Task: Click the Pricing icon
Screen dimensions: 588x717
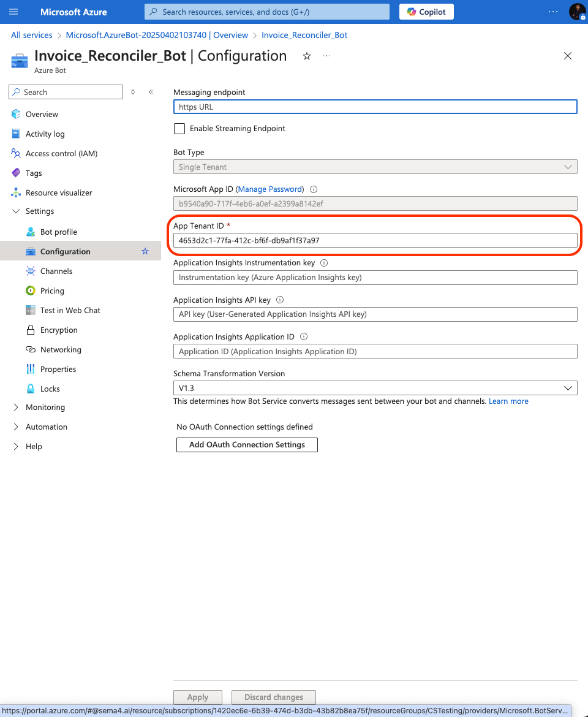Action: (x=31, y=291)
